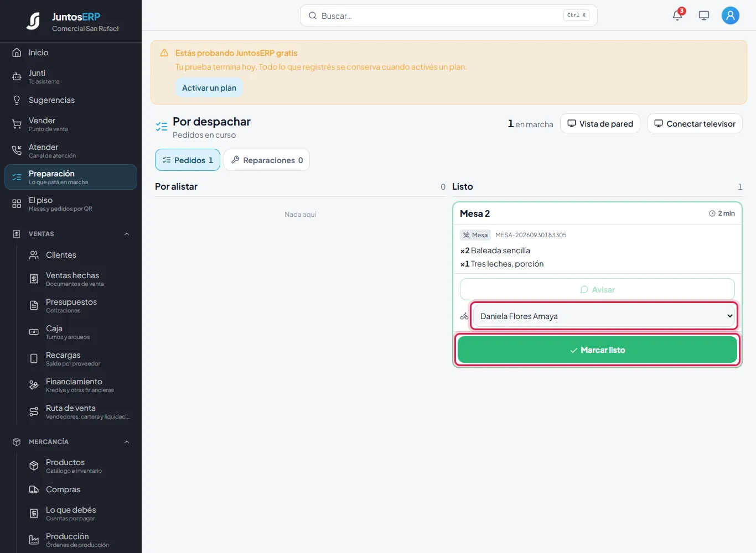Image resolution: width=756 pixels, height=553 pixels.
Task: Open Caja turnos y arqueos
Action: coord(80,332)
